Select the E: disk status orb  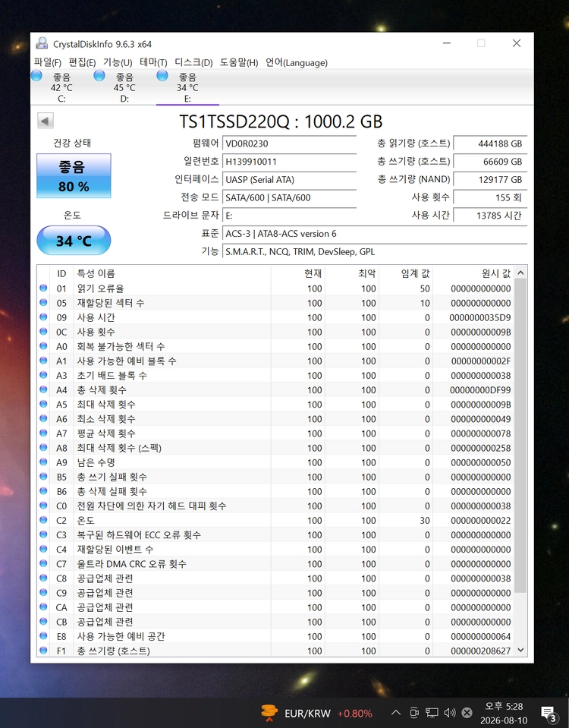click(x=162, y=76)
